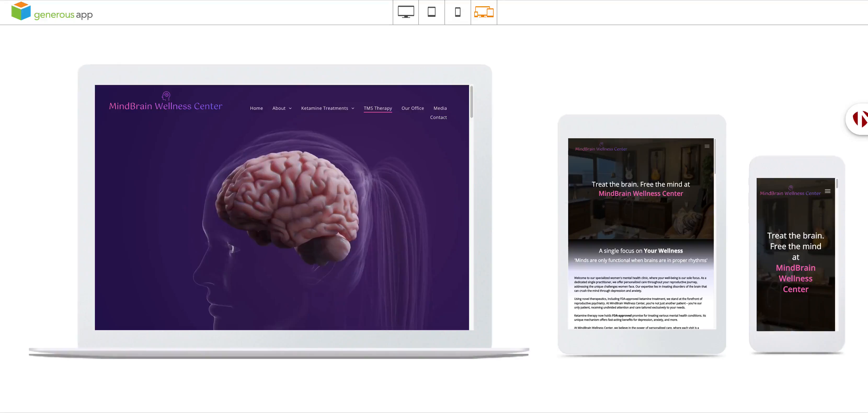
Task: Open the hamburger menu on the tablet preview
Action: tap(707, 146)
